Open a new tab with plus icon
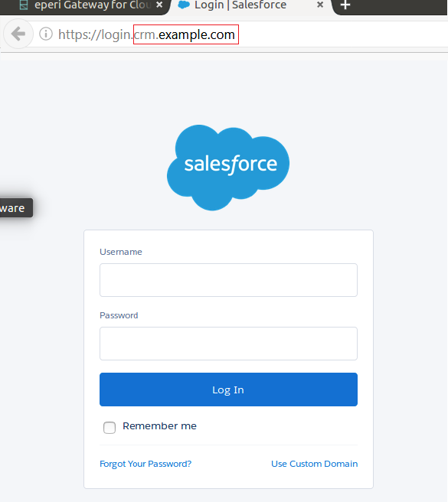This screenshot has width=448, height=502. tap(345, 5)
